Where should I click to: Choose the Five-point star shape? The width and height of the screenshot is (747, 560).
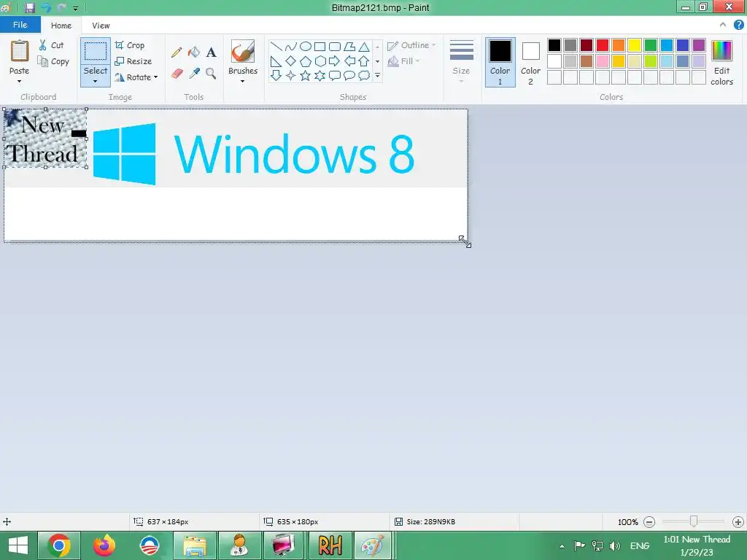pos(306,75)
